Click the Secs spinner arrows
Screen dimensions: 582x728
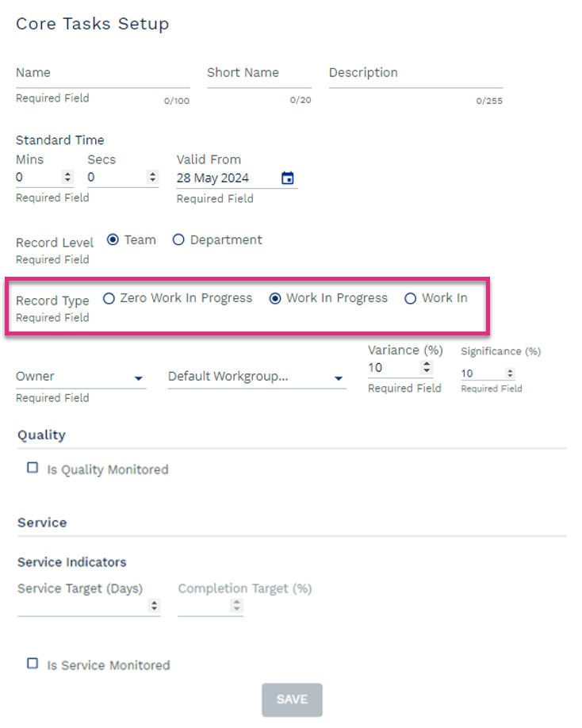[x=152, y=178]
